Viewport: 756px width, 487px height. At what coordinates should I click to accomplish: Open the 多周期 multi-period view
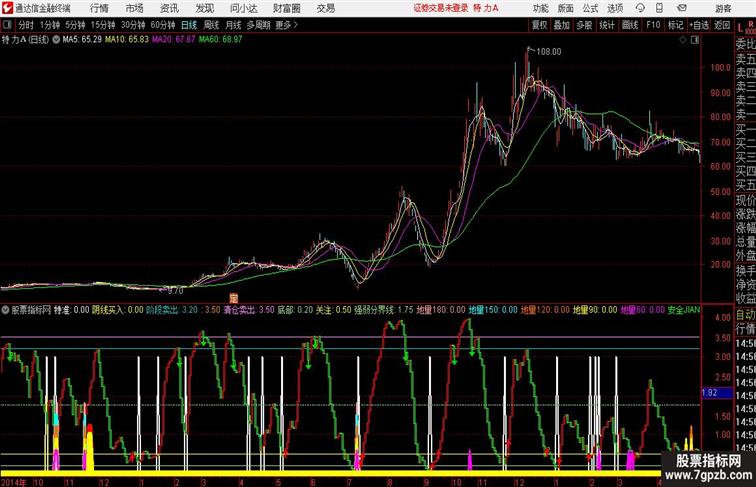coord(258,25)
